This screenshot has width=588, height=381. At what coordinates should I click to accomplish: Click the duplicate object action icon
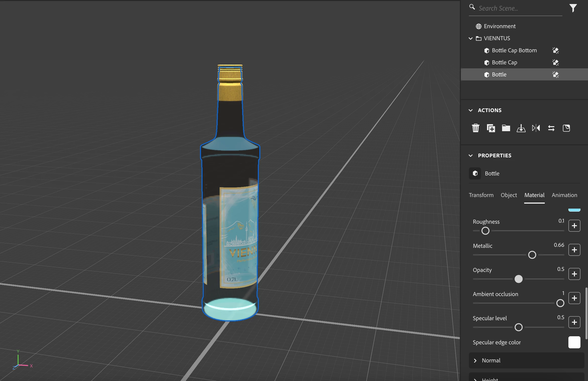[491, 128]
